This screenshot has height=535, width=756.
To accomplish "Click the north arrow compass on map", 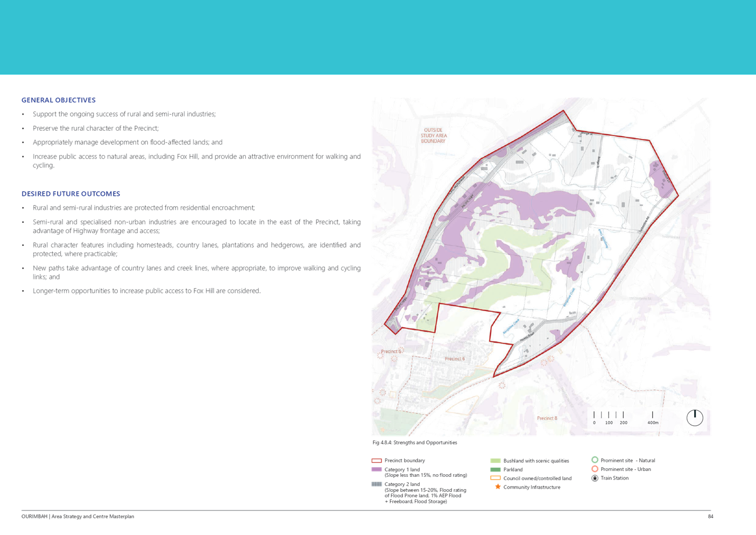I will point(695,418).
